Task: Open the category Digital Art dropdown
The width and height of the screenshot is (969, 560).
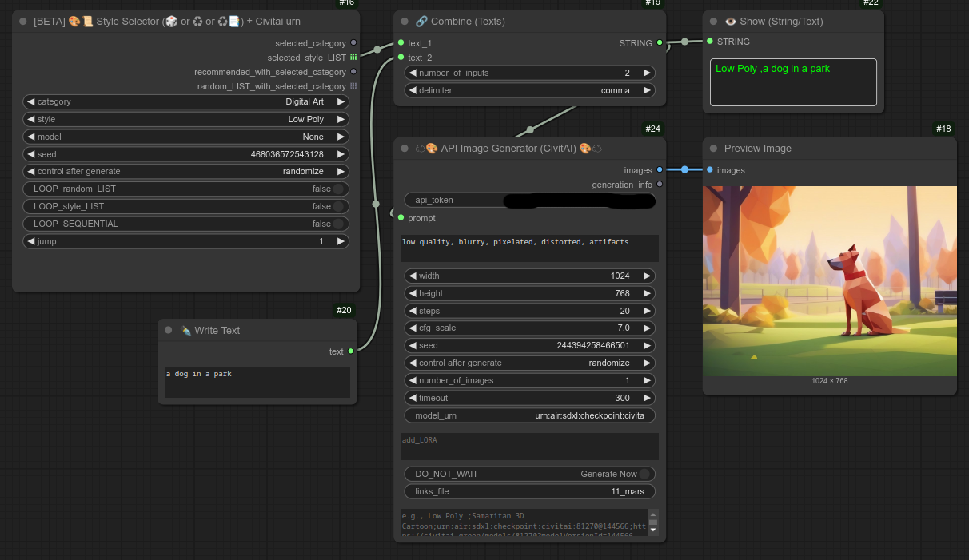Action: point(185,102)
